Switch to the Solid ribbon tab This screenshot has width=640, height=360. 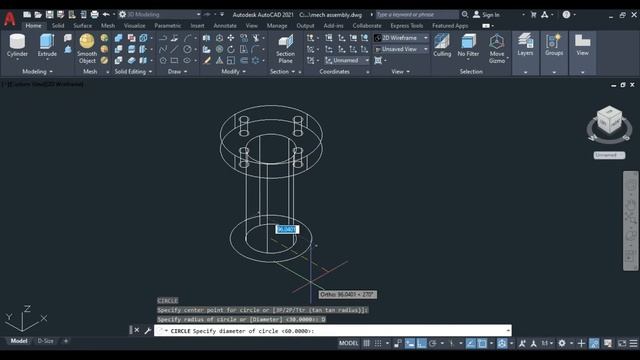[x=58, y=26]
